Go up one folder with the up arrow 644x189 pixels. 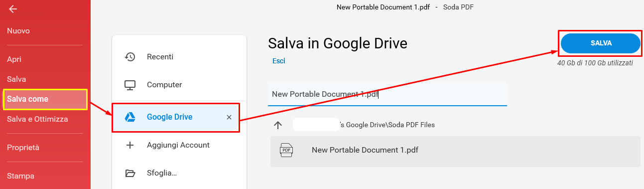coord(278,125)
